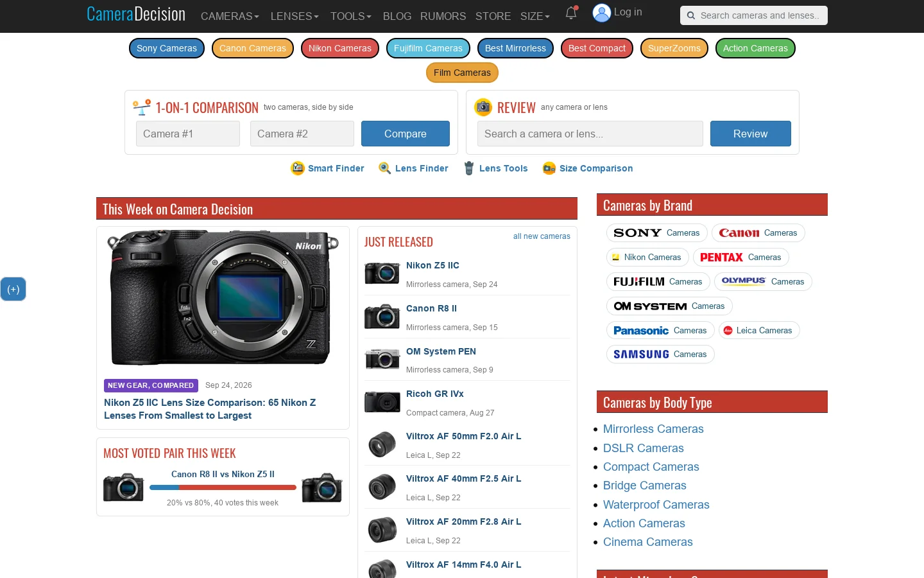
Task: Select the Best Mirrorless pill button
Action: click(x=515, y=48)
